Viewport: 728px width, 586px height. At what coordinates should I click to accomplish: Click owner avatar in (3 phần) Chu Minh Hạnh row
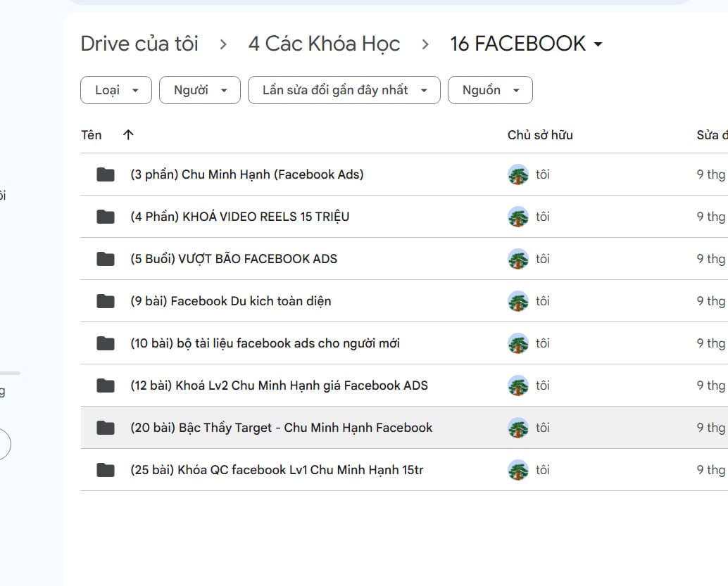tap(518, 174)
